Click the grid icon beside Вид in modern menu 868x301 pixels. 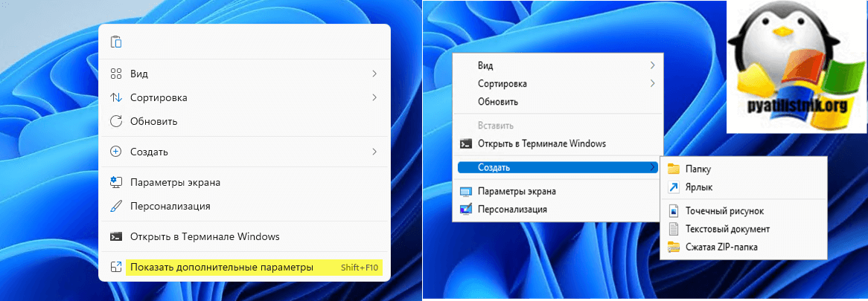115,74
